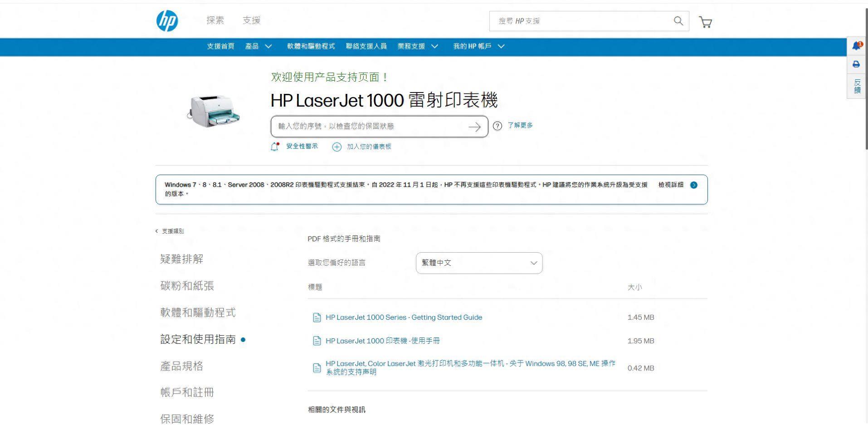
Task: Click document icon for Windows 98 statement
Action: point(317,368)
